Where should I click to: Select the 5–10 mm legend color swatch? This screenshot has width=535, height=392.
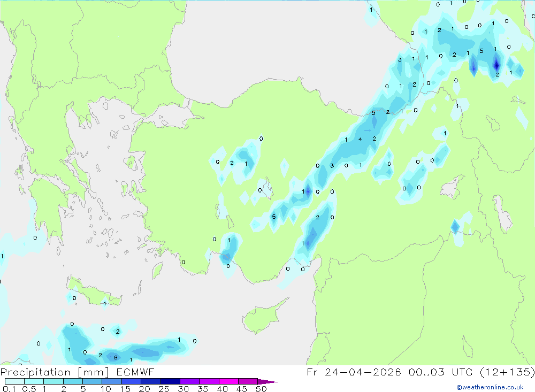pos(93,381)
